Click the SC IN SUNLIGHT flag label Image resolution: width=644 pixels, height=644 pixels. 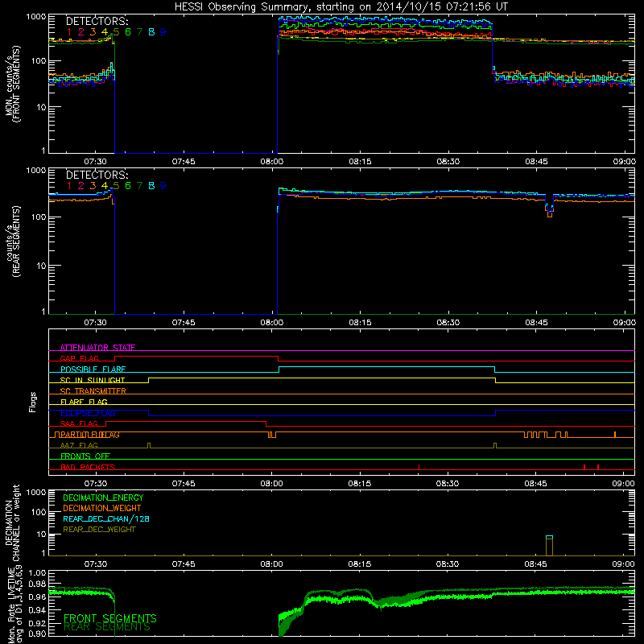click(92, 380)
